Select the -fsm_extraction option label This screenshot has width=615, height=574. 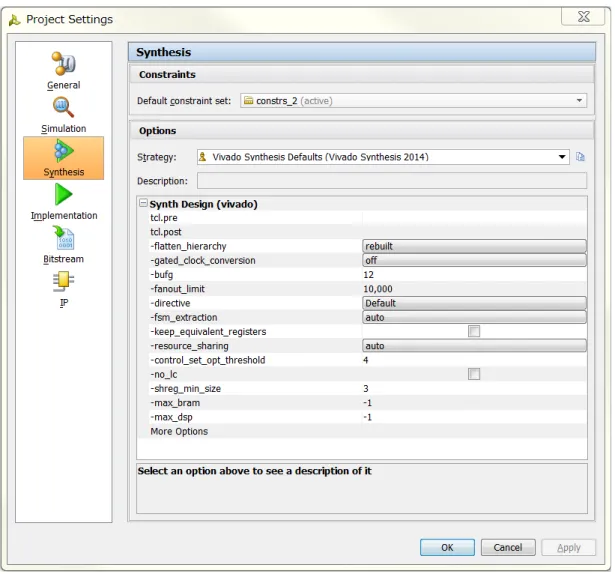click(x=184, y=317)
